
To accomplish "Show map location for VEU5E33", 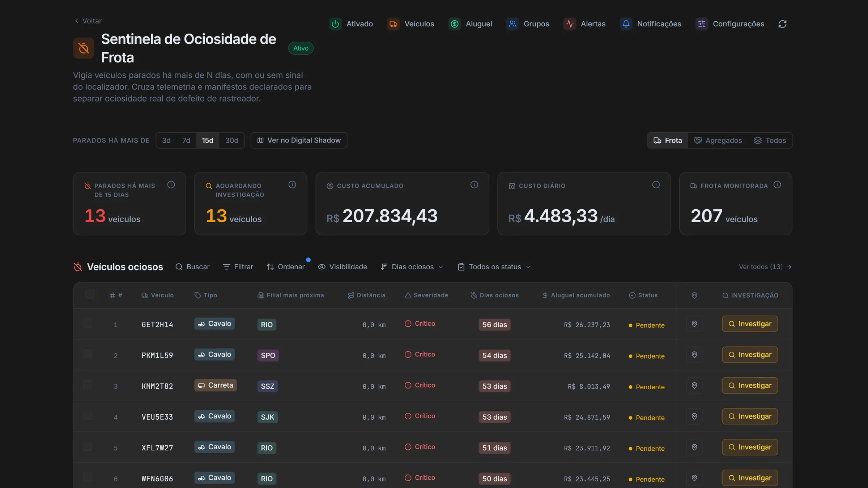I will coord(694,416).
